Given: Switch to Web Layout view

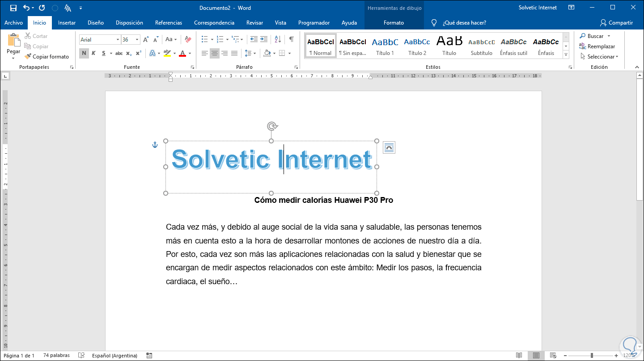Looking at the screenshot, I should tap(553, 356).
